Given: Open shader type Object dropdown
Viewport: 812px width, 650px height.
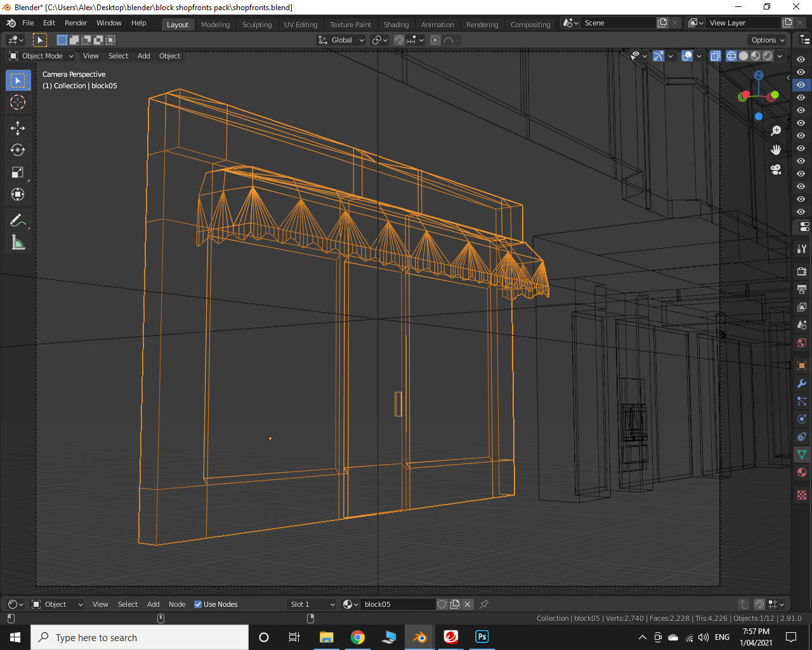Looking at the screenshot, I should point(57,604).
